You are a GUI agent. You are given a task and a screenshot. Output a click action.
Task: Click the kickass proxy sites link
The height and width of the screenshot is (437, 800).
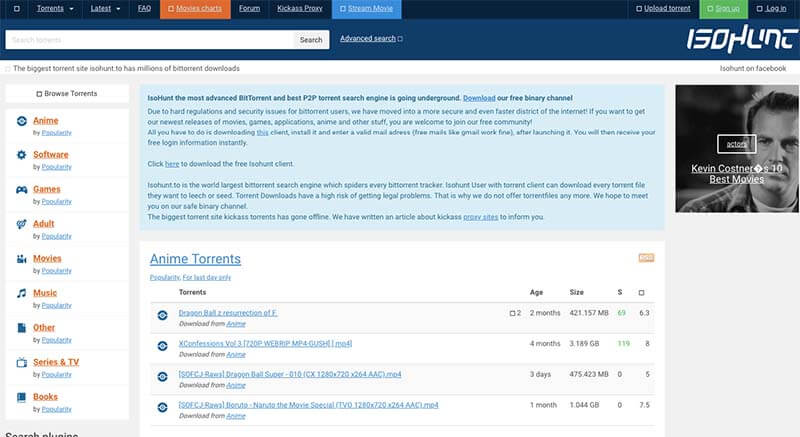click(x=481, y=217)
